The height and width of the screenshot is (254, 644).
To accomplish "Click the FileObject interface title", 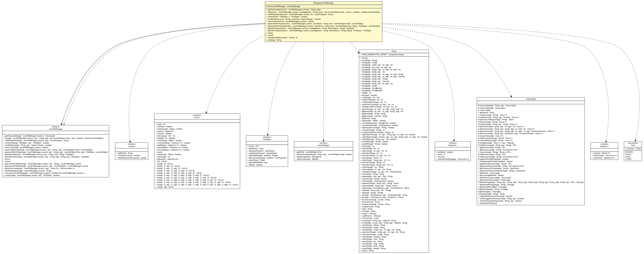I will click(x=267, y=139).
